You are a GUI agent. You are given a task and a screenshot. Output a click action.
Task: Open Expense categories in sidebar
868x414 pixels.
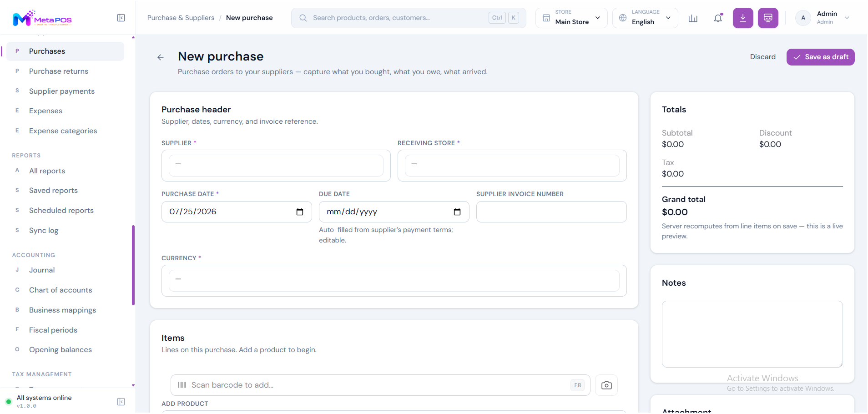point(65,131)
